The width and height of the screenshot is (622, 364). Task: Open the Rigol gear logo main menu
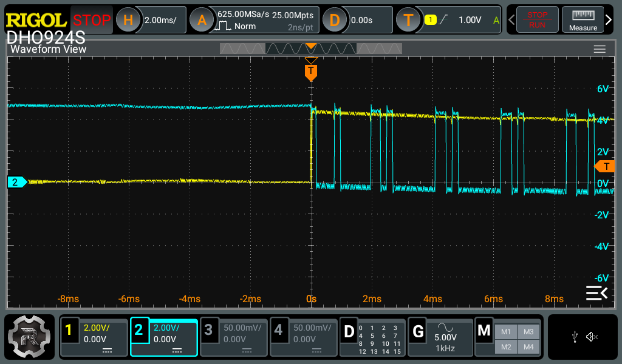[x=29, y=337]
